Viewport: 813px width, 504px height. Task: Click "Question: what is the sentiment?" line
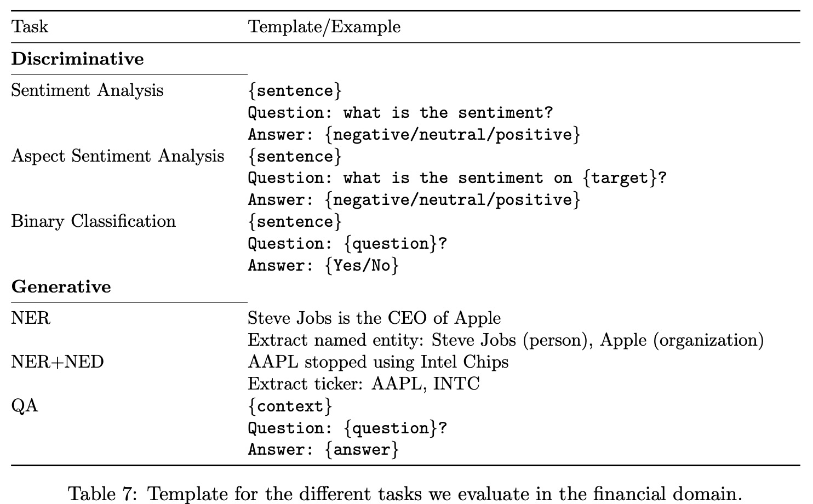400,113
